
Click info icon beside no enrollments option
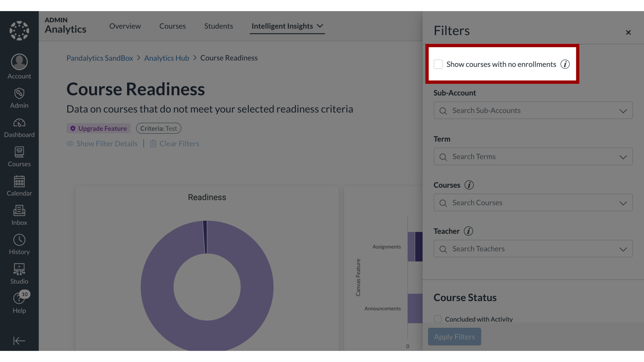565,64
